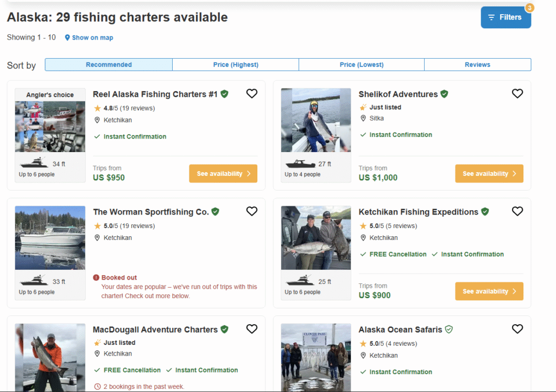Viewport: 556px width, 392px height.
Task: Click location pin next to Sitka
Action: (363, 118)
